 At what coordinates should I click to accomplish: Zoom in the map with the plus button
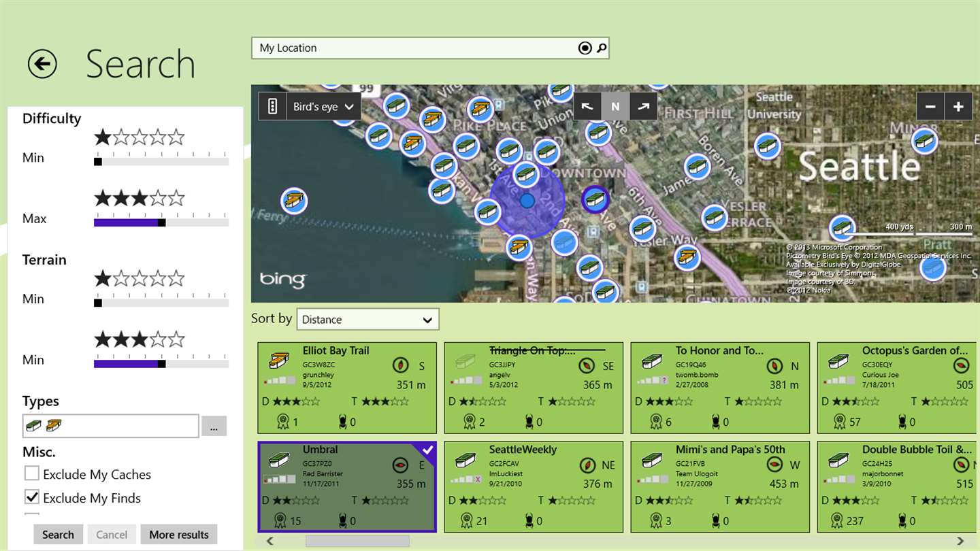coord(958,106)
